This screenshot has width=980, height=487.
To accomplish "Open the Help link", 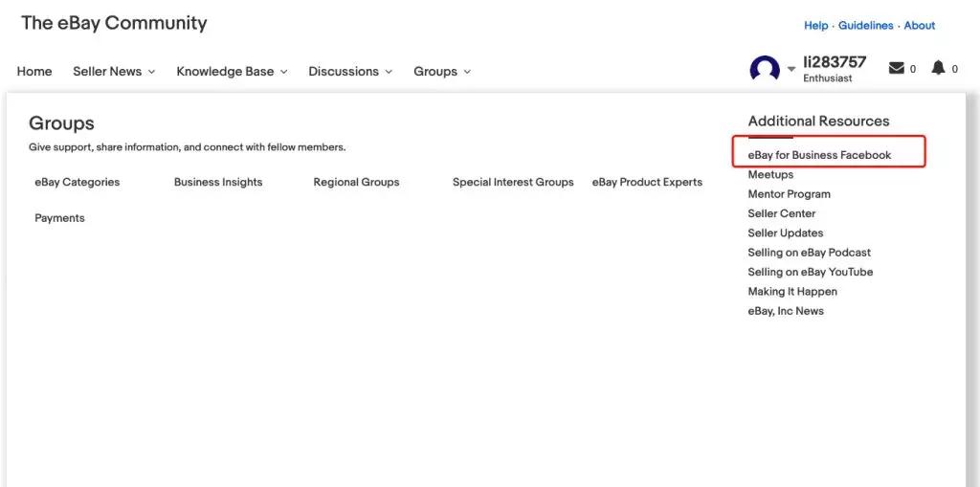I will 815,26.
